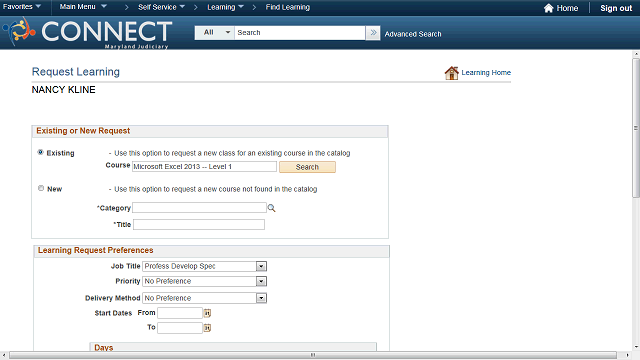The image size is (640, 360).
Task: Open the Self Service breadcrumb menu
Action: [161, 7]
